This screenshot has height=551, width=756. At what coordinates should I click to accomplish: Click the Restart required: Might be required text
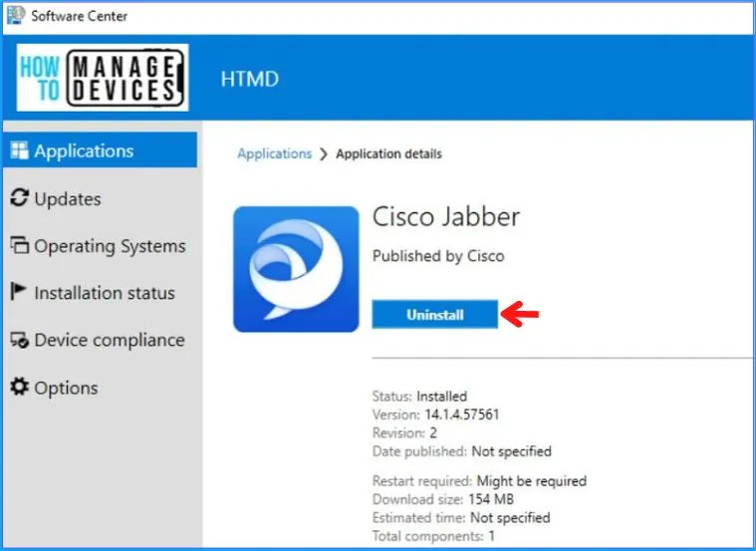(x=479, y=480)
